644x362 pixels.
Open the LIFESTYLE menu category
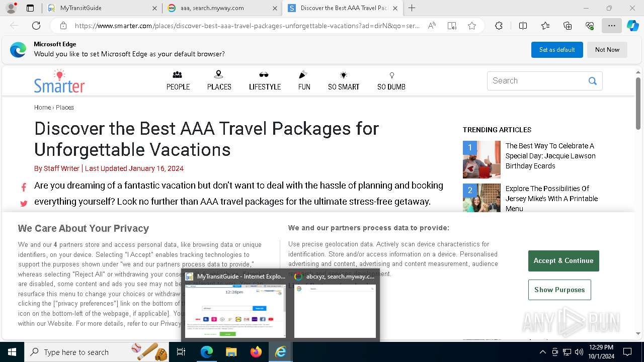click(265, 80)
